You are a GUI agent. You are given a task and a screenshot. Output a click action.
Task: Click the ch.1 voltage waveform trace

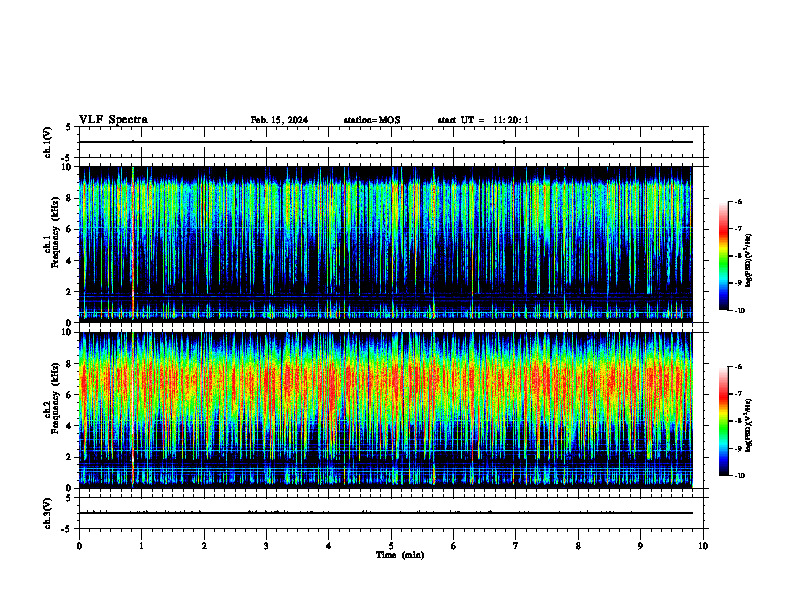pyautogui.click(x=386, y=142)
